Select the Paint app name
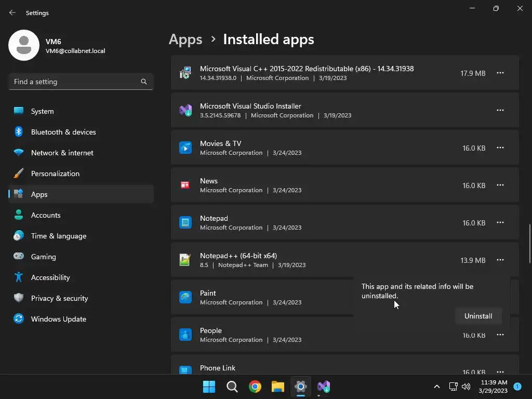 click(208, 293)
